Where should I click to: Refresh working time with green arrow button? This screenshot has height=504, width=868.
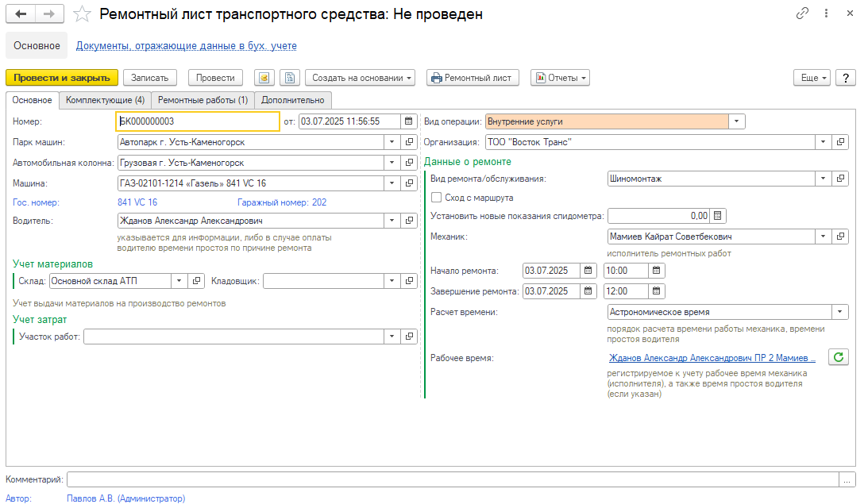pyautogui.click(x=838, y=357)
